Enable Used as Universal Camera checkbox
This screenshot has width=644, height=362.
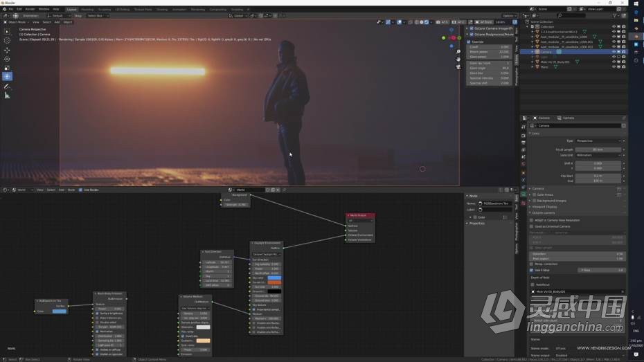[x=531, y=226]
